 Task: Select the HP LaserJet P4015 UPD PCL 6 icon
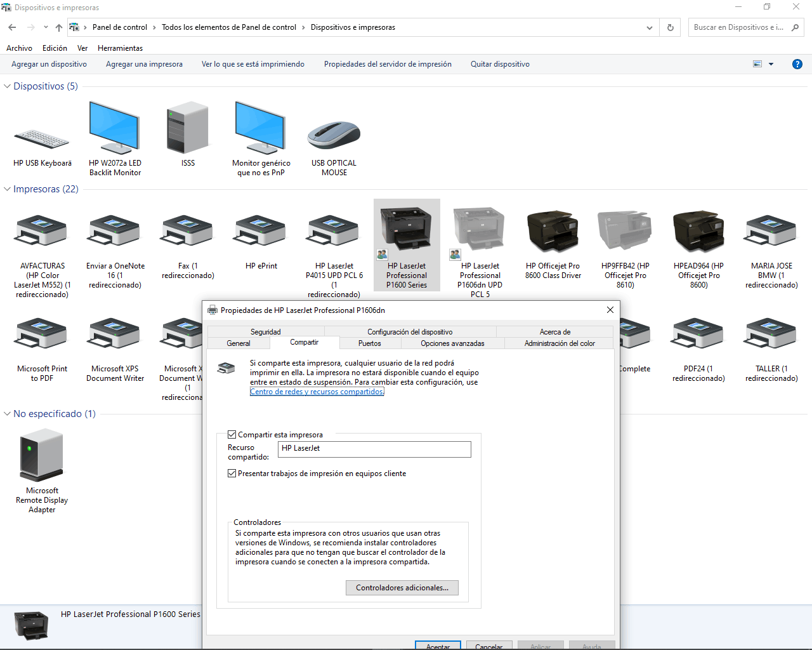tap(334, 232)
